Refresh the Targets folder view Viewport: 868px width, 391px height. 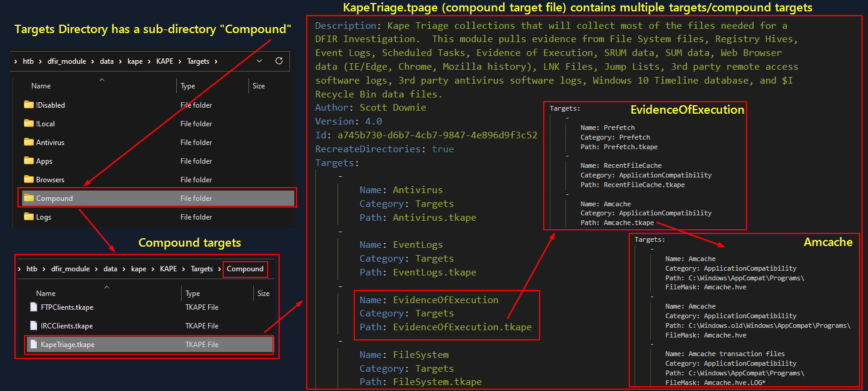point(279,61)
